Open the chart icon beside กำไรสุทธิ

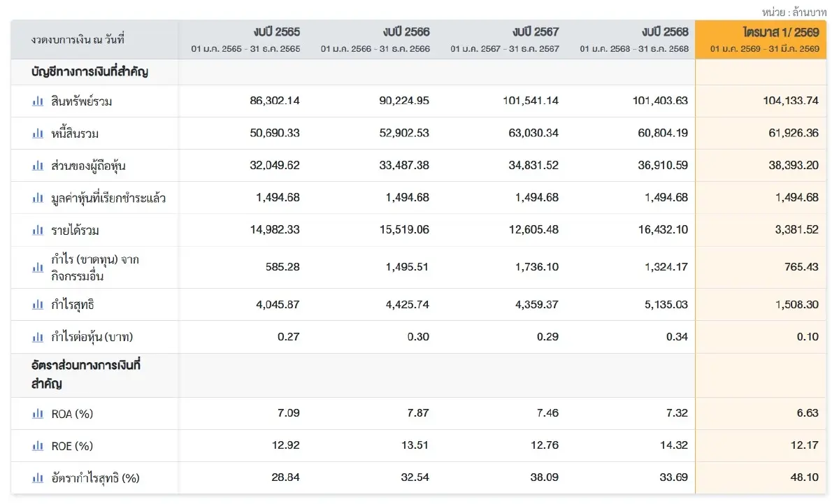pyautogui.click(x=38, y=305)
